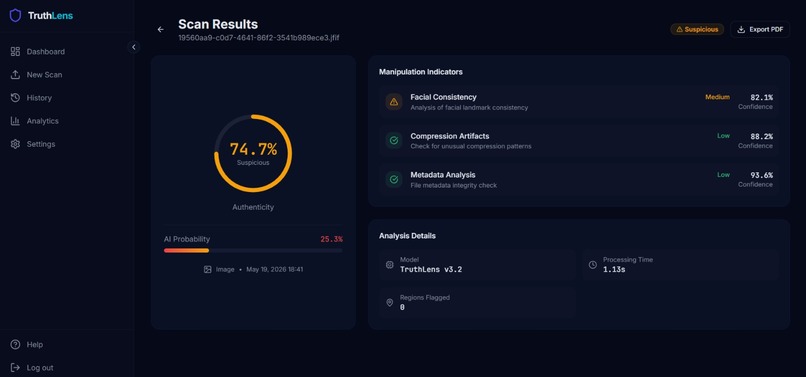Click the Analysis Details heading
This screenshot has width=806, height=377.
click(407, 236)
